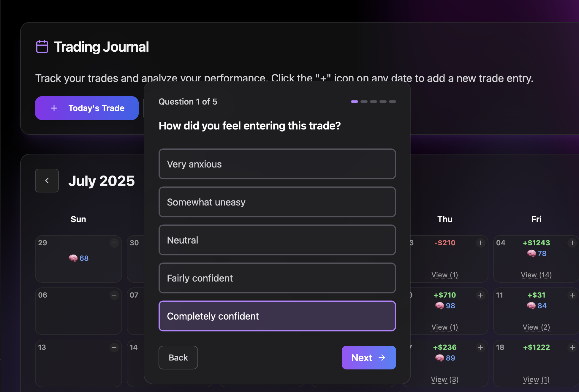This screenshot has height=392, width=579.
Task: Go to previous month with chevron
Action: tap(47, 181)
